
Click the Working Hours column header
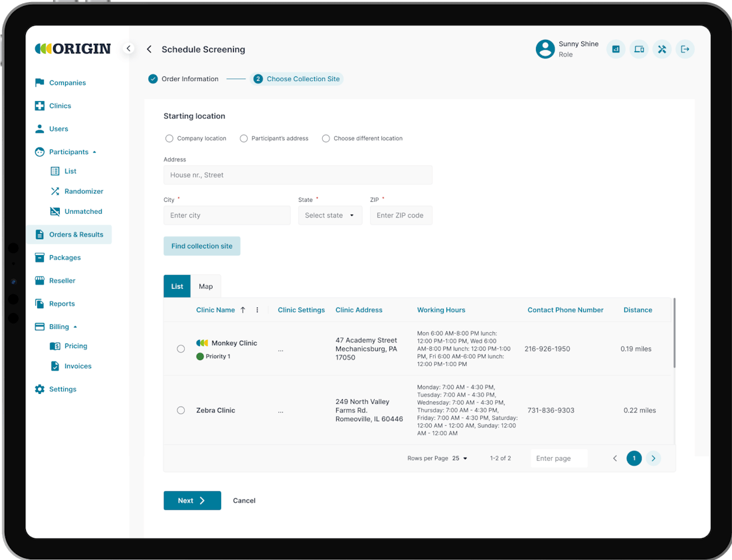pyautogui.click(x=441, y=310)
